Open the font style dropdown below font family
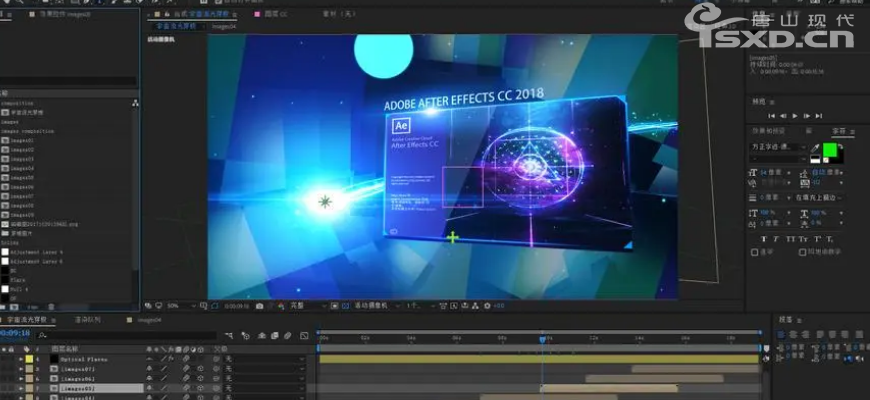This screenshot has width=870, height=400. coord(778,159)
